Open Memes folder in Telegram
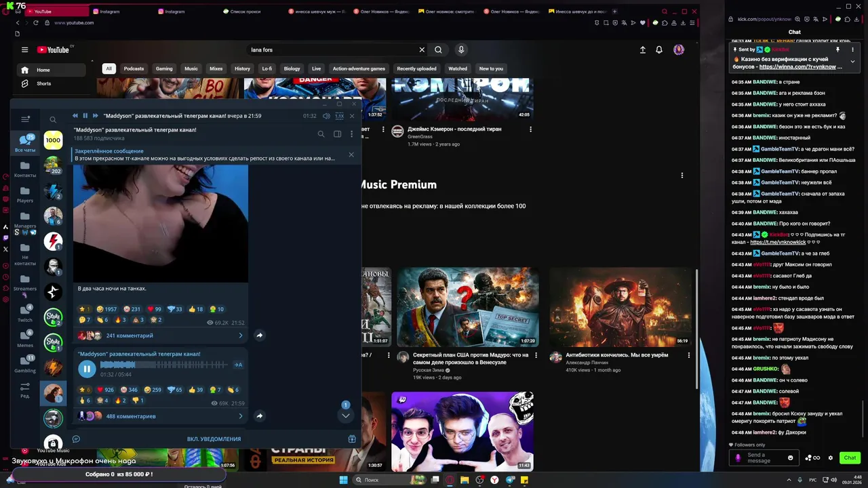 [x=25, y=339]
